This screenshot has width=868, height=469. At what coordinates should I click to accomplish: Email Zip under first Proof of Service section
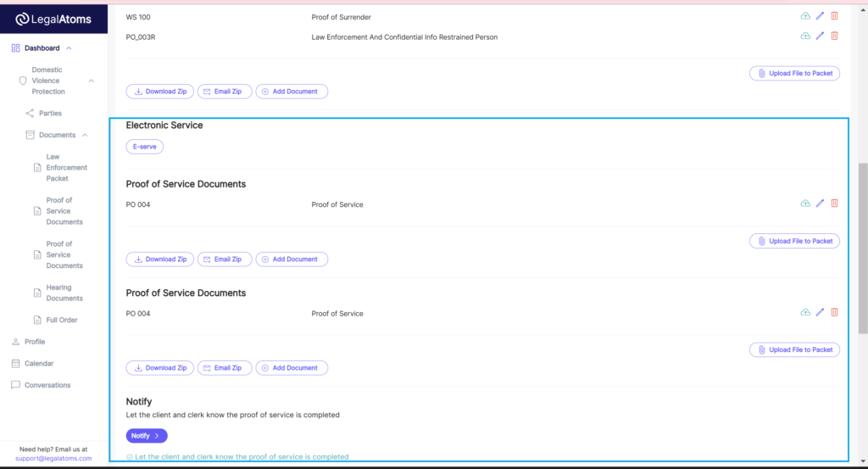pyautogui.click(x=224, y=260)
